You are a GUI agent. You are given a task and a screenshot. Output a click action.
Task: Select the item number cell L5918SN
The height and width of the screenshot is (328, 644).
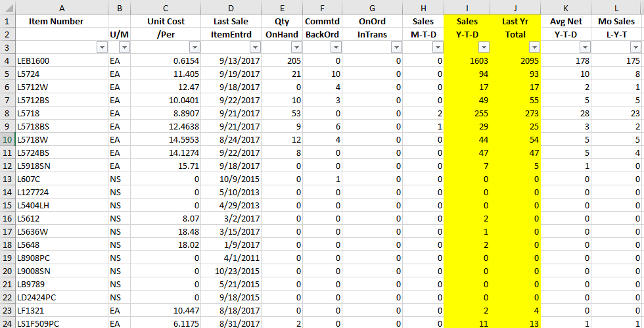(x=62, y=166)
